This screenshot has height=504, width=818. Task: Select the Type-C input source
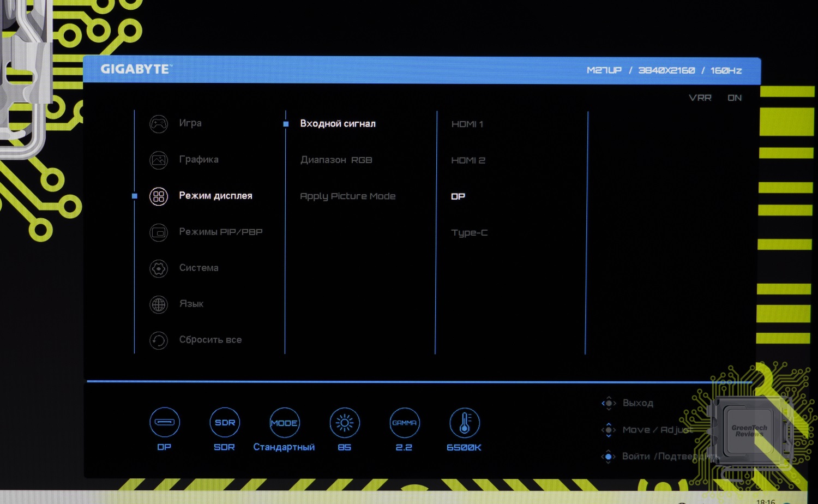pyautogui.click(x=469, y=233)
